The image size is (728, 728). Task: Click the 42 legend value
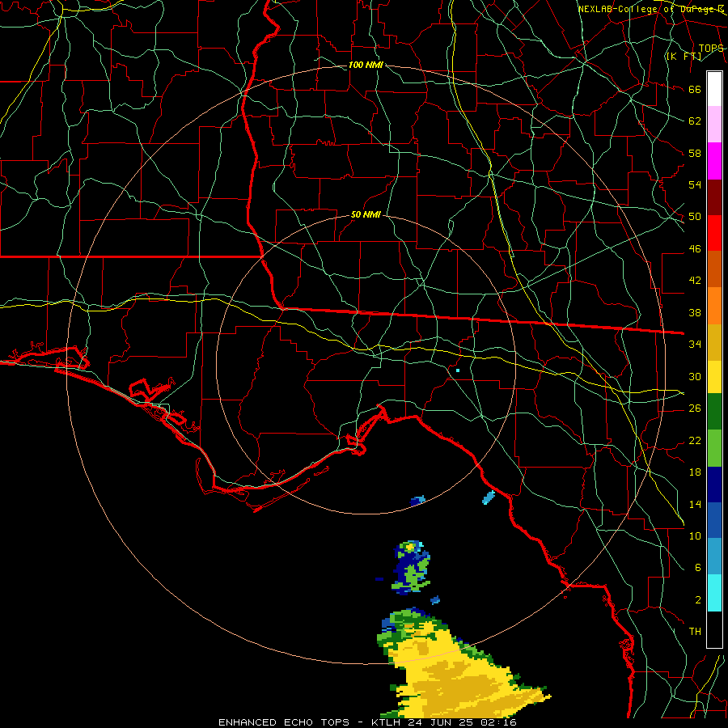tap(695, 281)
